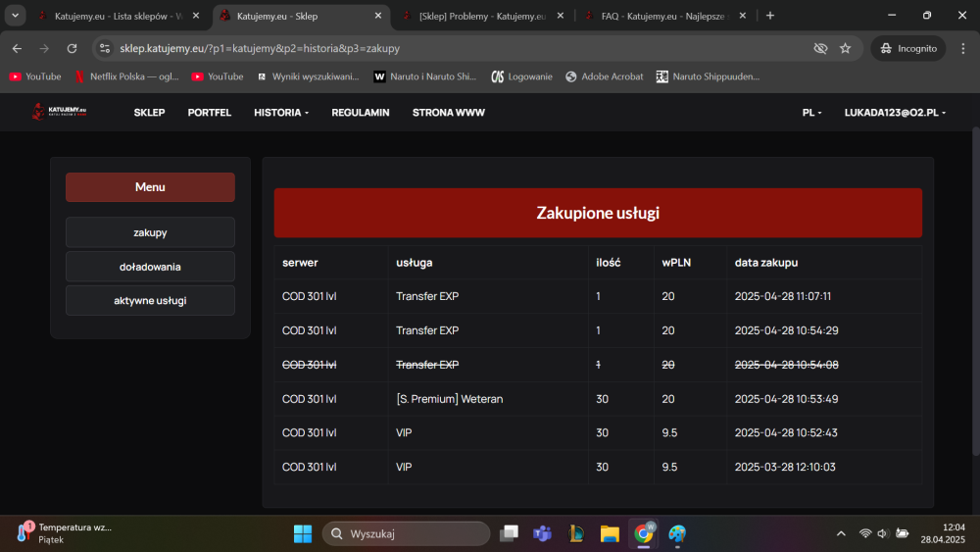Open Netflix Polska bookmark
This screenshot has width=980, height=552.
click(126, 76)
